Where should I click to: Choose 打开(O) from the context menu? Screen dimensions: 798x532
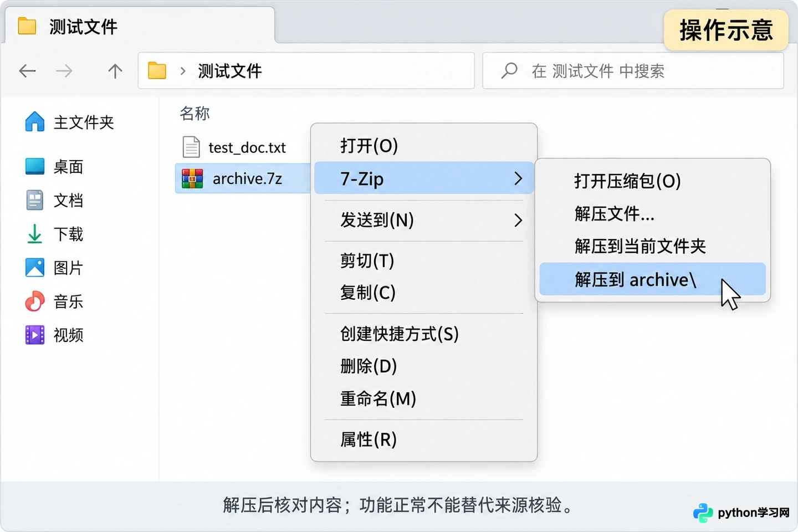point(424,146)
